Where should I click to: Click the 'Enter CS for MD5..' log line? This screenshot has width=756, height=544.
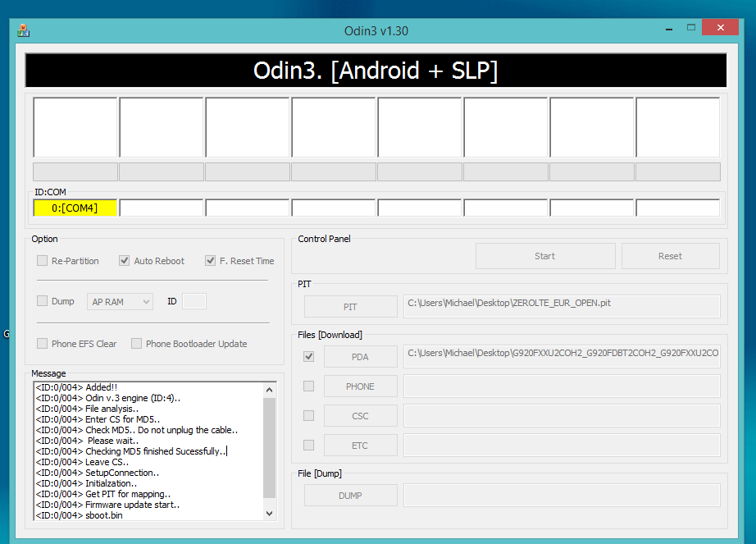click(98, 419)
